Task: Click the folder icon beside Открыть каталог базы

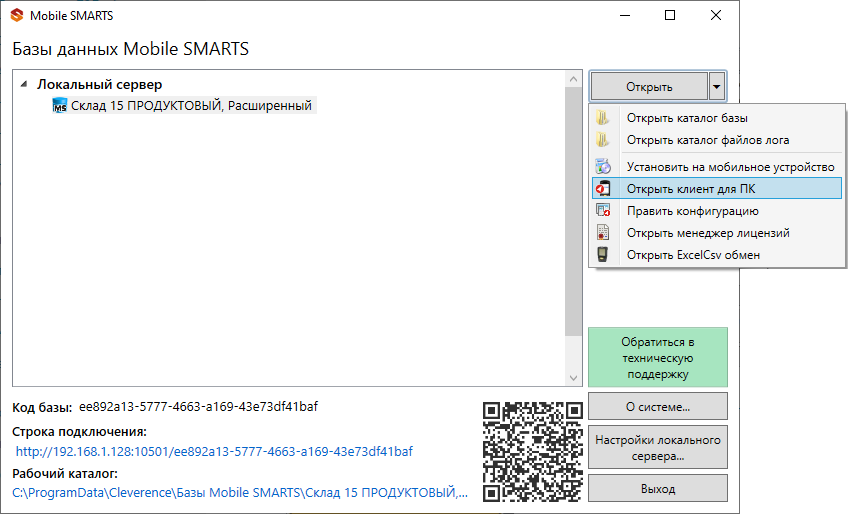Action: 602,118
